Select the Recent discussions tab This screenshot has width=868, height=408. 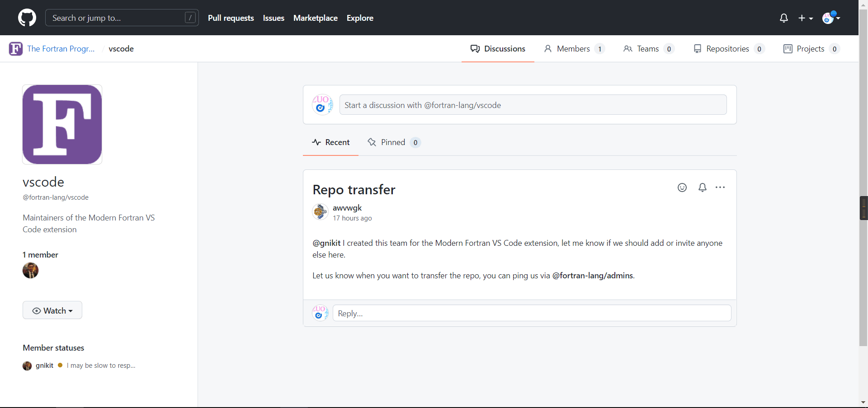click(x=331, y=142)
